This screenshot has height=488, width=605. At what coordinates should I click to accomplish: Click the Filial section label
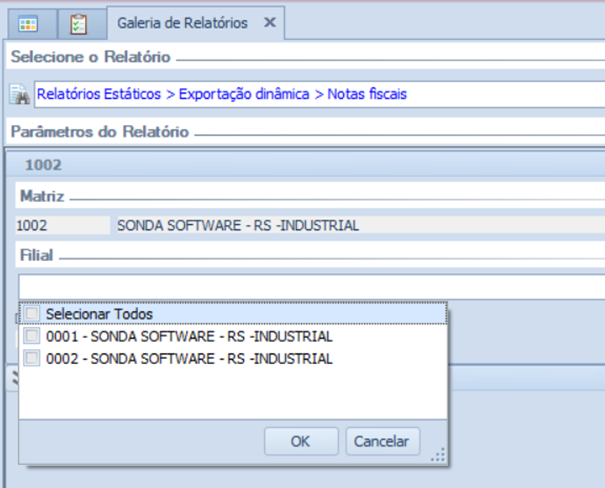pyautogui.click(x=36, y=255)
